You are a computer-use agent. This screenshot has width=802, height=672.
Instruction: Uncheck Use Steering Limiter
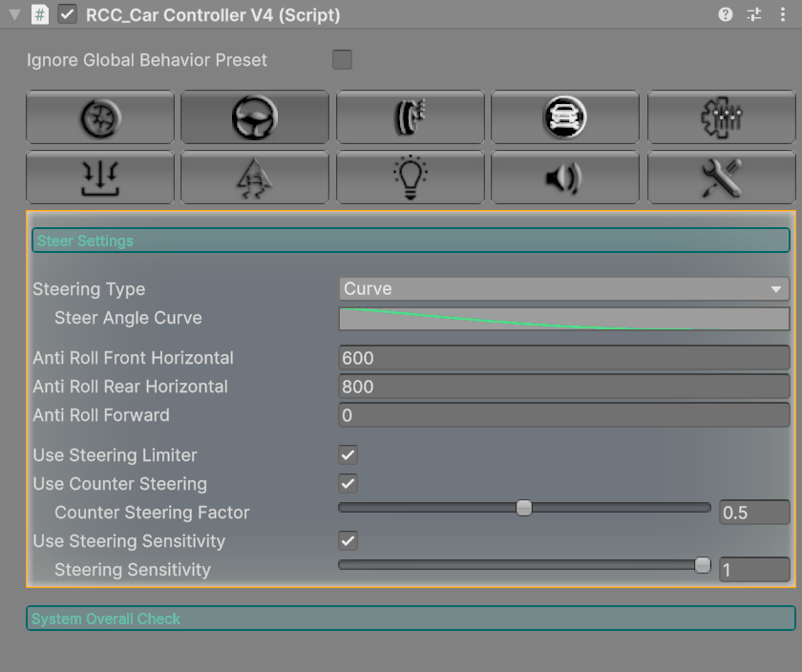(348, 455)
